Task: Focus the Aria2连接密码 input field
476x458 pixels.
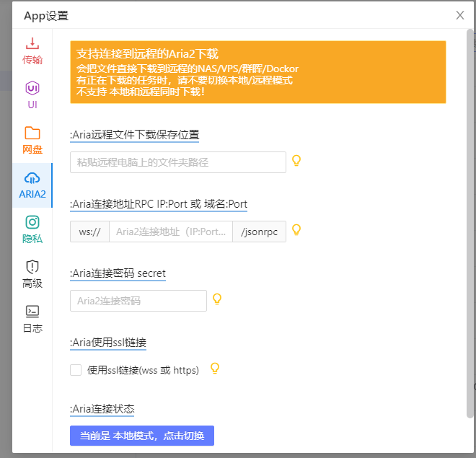Action: point(138,301)
